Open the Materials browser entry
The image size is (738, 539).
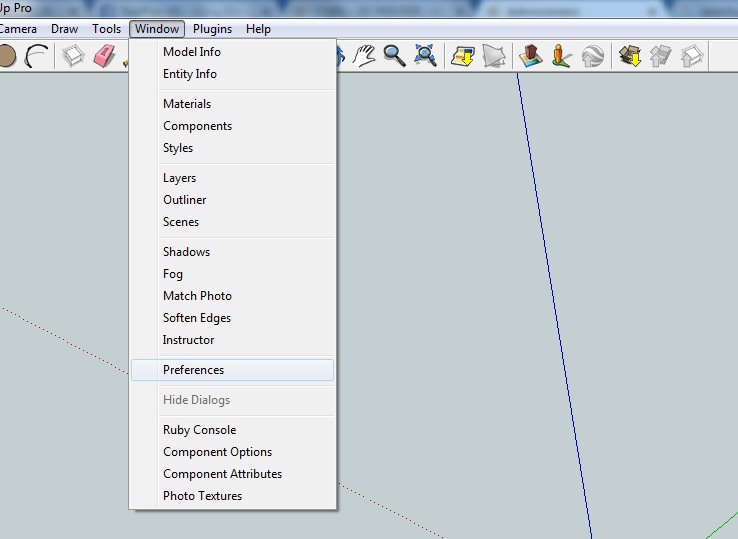[x=187, y=104]
